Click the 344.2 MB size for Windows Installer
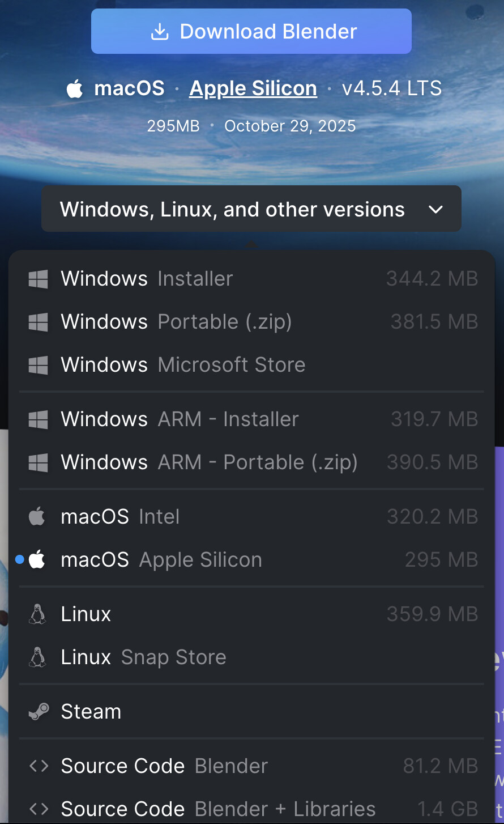Screen dimensions: 504x824 [x=432, y=279]
